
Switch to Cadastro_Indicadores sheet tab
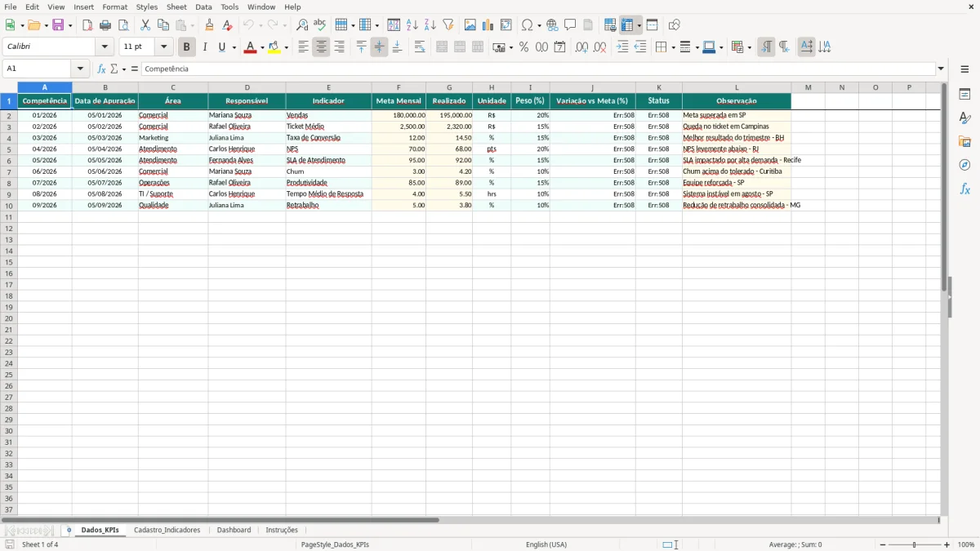[167, 530]
